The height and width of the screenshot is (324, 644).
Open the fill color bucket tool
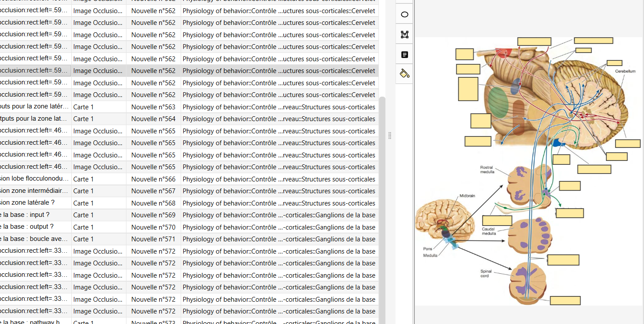pyautogui.click(x=404, y=73)
